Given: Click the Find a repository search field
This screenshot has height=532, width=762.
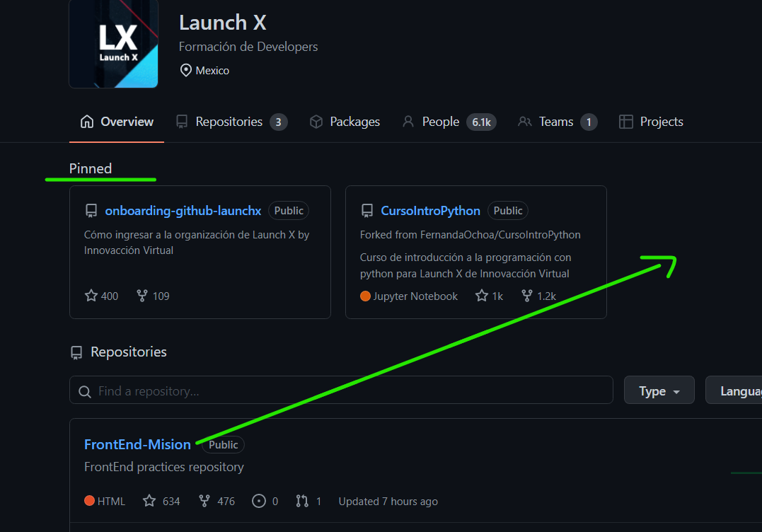Looking at the screenshot, I should pyautogui.click(x=283, y=390).
